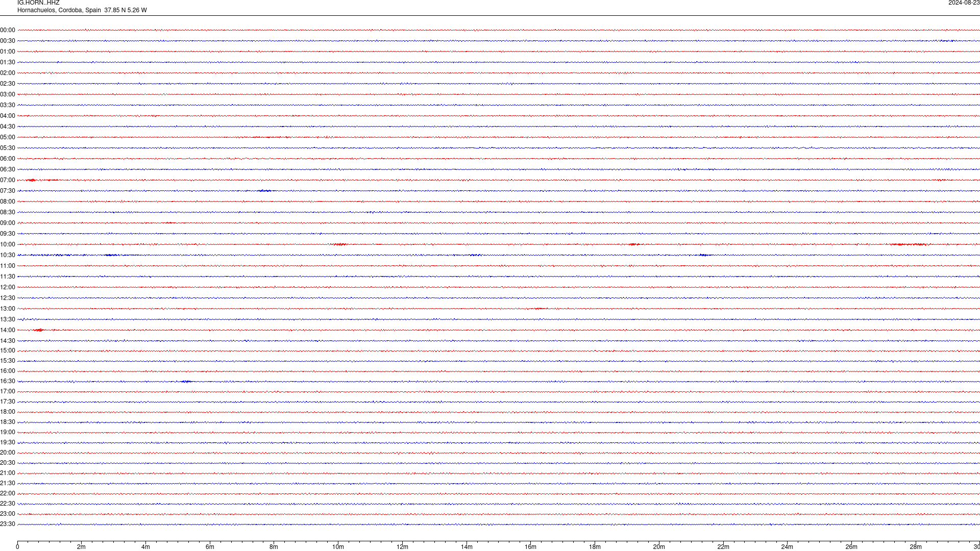This screenshot has height=551, width=980.
Task: Select the 16:00 trace time label
Action: coord(8,371)
